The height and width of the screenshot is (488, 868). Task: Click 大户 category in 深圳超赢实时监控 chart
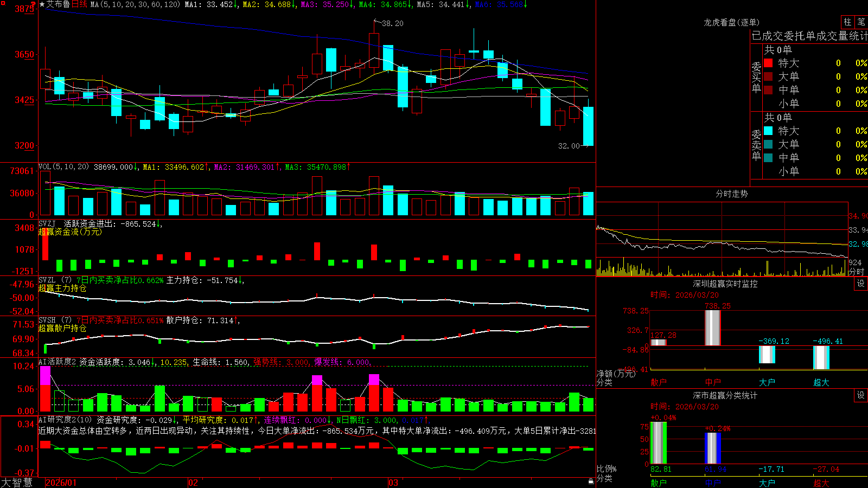point(767,382)
